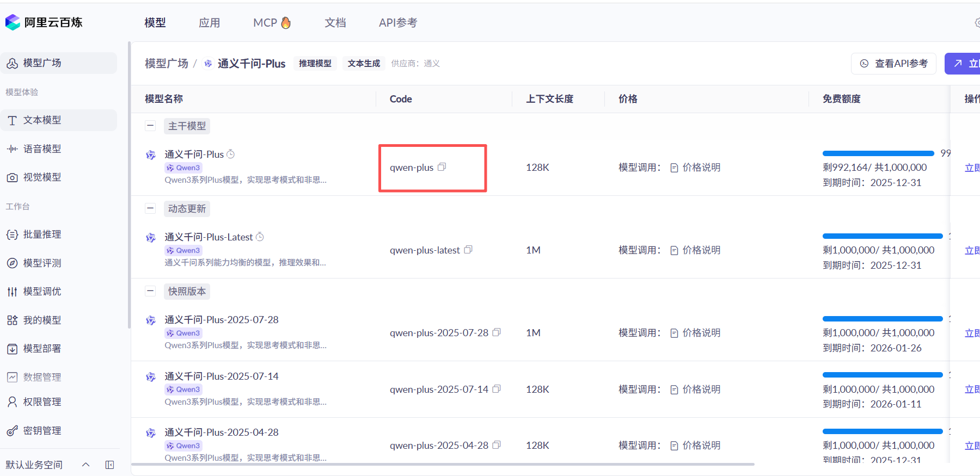Click the 语音模型 waveform icon
This screenshot has height=476, width=980.
tap(12, 149)
